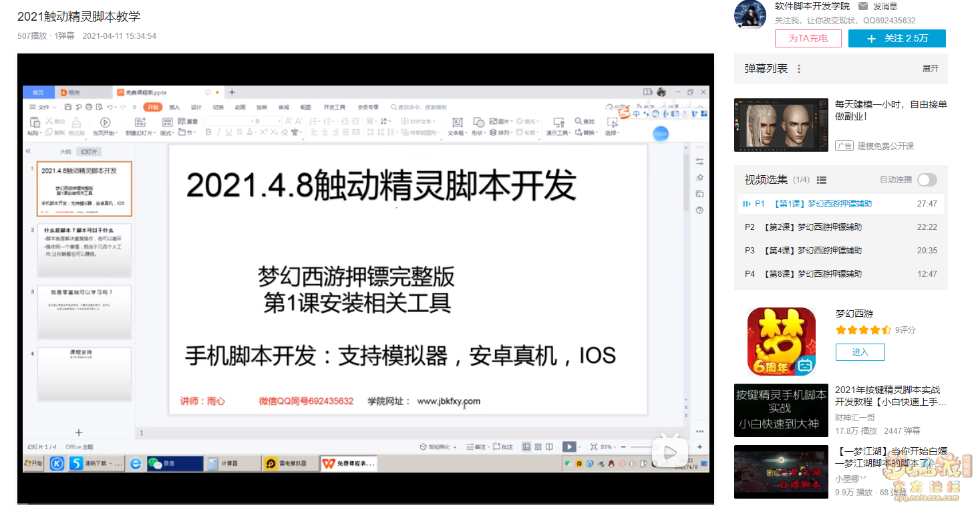This screenshot has width=980, height=506.
Task: Open the 版式 layout dropdown
Action: tap(168, 132)
